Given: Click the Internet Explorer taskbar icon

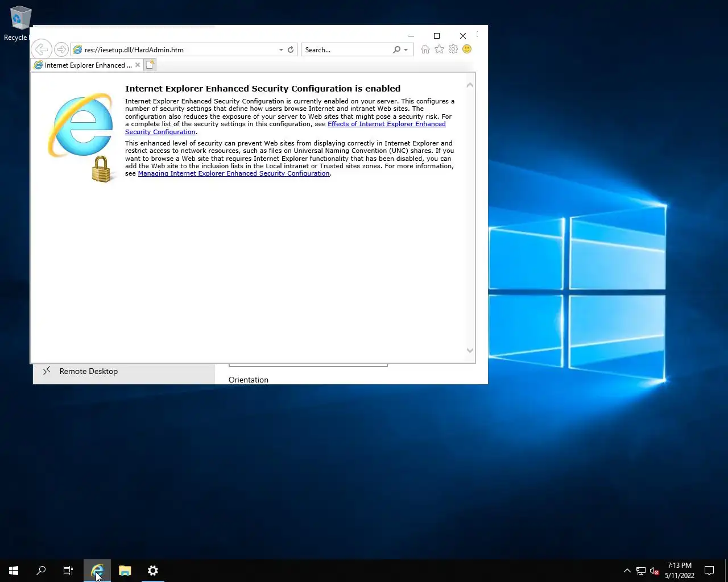Looking at the screenshot, I should pos(97,571).
